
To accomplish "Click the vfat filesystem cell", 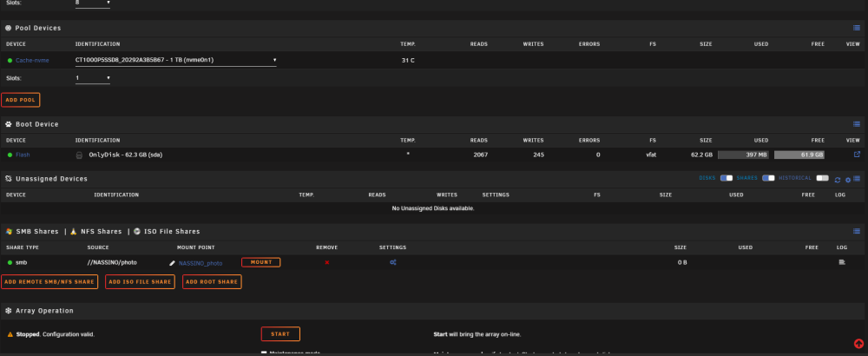I will (651, 155).
